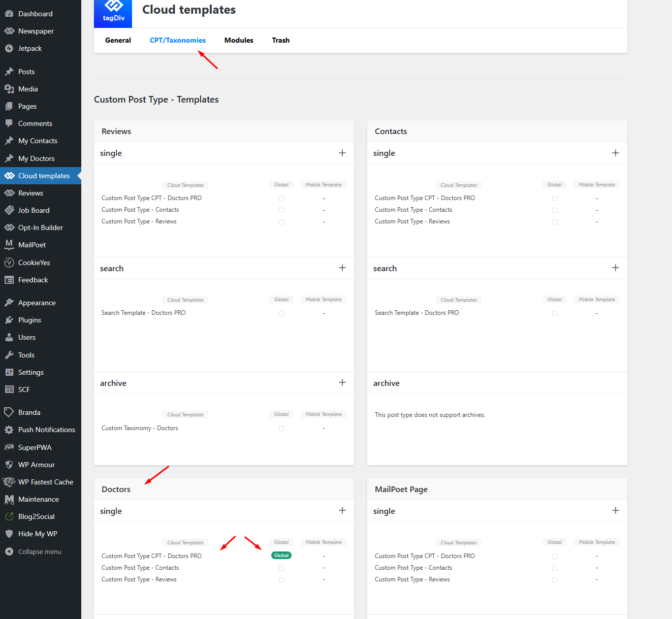The height and width of the screenshot is (619, 672).
Task: Tick global checkbox for Contacts search template
Action: click(x=555, y=313)
